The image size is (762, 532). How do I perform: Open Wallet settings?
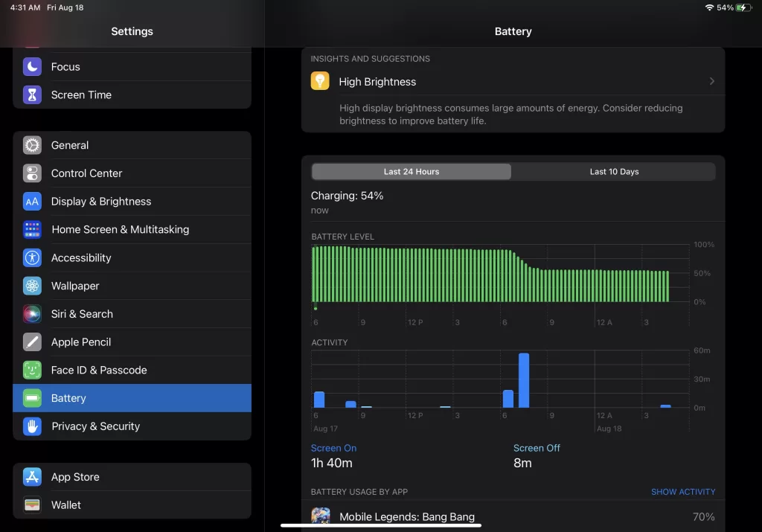point(132,505)
